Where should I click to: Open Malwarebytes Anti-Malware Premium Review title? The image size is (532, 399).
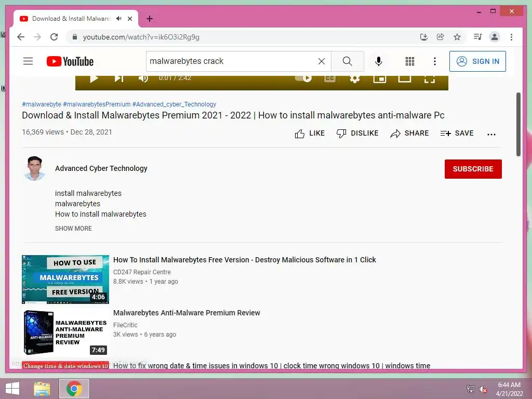point(187,313)
